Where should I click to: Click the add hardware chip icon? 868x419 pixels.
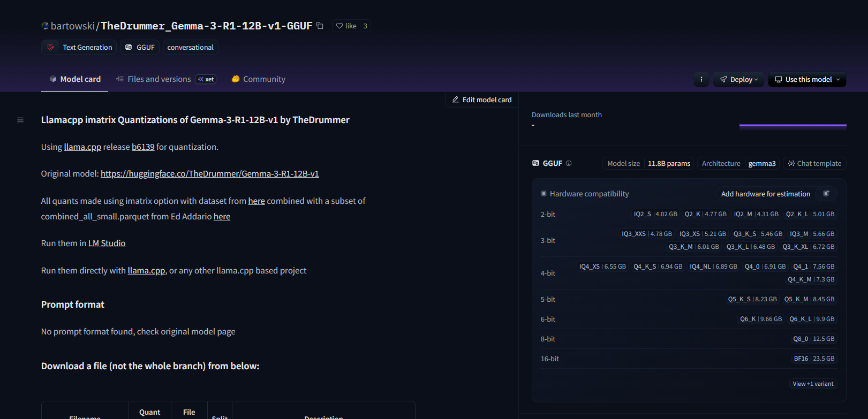(x=826, y=193)
